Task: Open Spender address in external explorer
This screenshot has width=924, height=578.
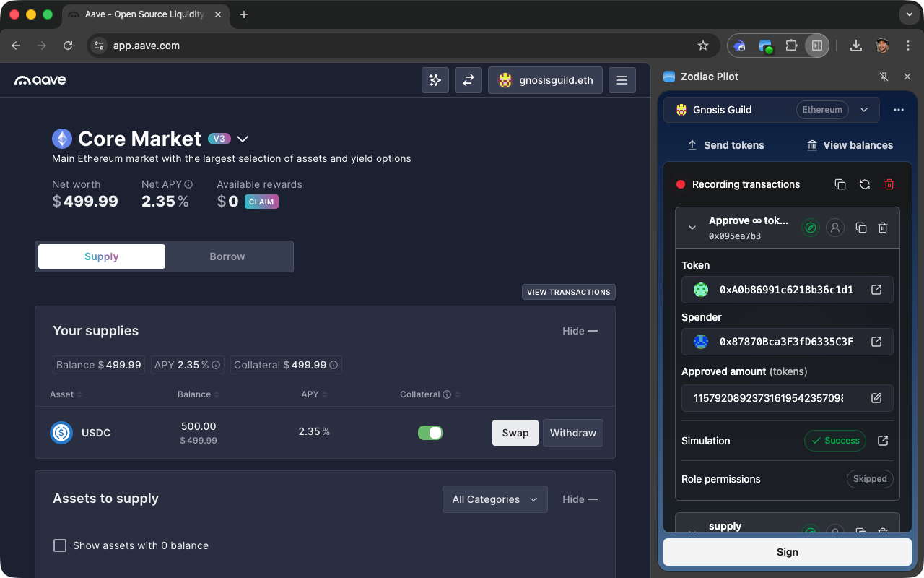Action: pyautogui.click(x=876, y=342)
